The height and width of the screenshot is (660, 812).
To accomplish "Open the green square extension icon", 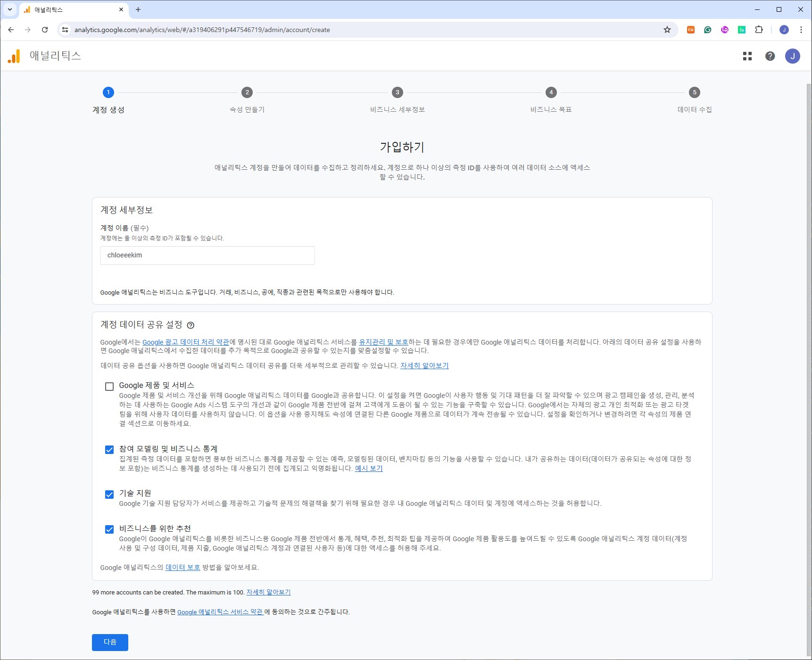I will coord(742,30).
